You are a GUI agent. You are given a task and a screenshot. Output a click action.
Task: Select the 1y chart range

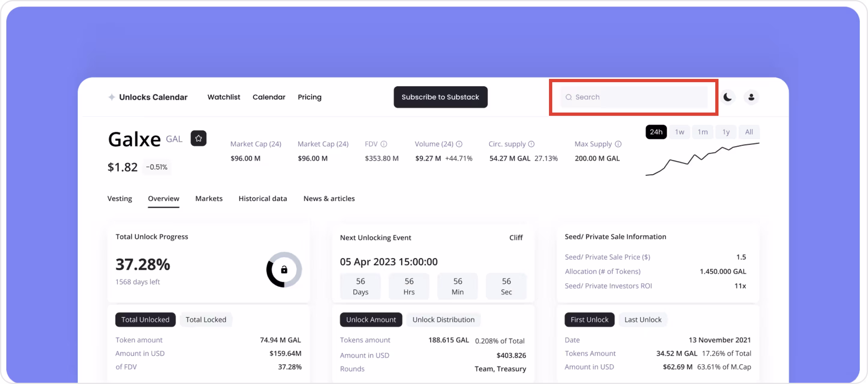point(726,132)
